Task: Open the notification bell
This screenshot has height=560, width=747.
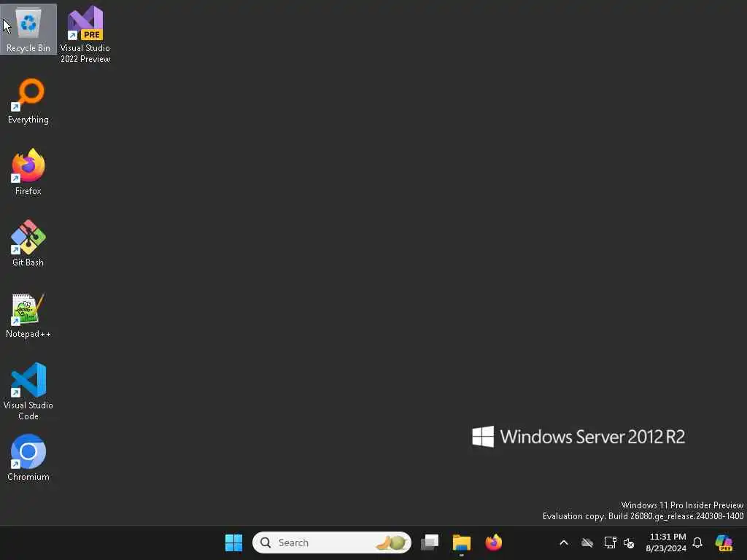Action: pos(697,542)
